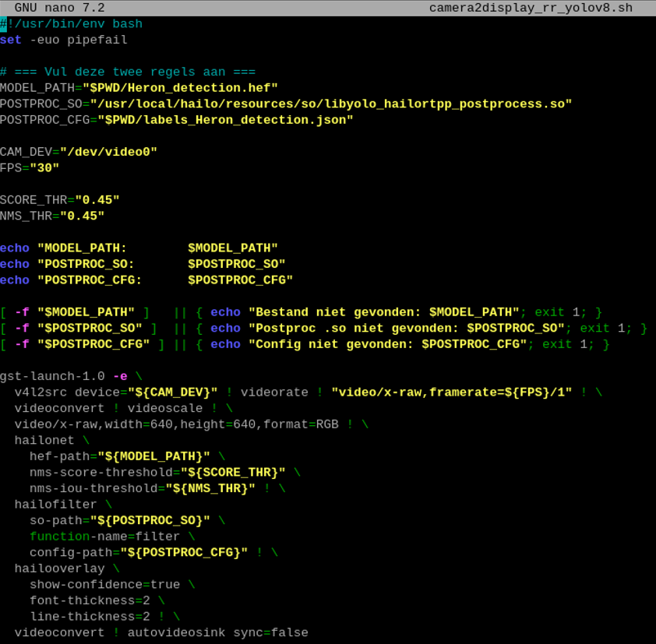Click the SCORE_THR "0.45" value
Viewport: 656px width, 644px height.
[97, 200]
